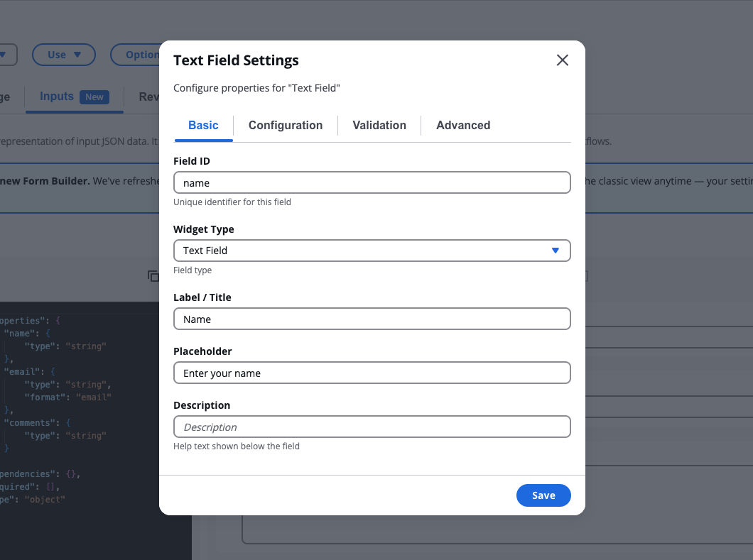Expand the Widget Type dropdown arrow

click(555, 251)
